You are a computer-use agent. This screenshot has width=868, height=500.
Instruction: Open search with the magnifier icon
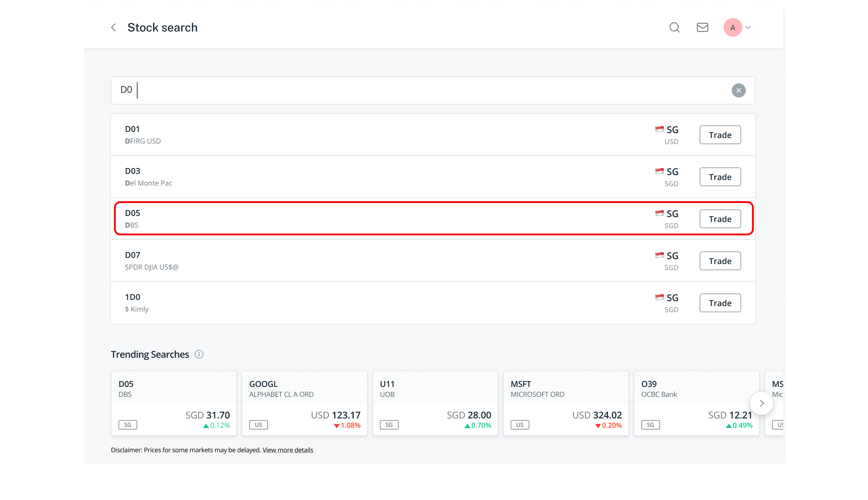point(674,27)
